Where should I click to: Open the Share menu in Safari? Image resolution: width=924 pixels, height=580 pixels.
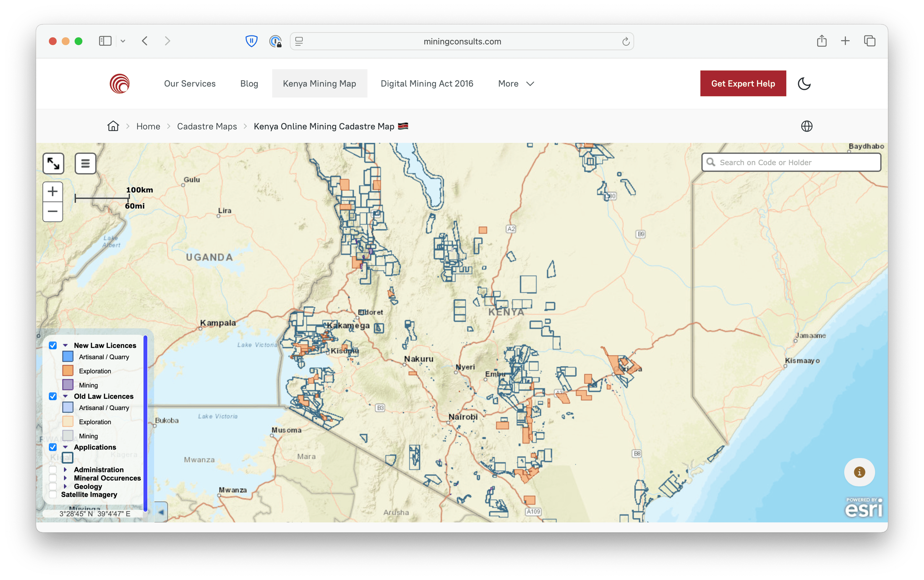click(821, 41)
